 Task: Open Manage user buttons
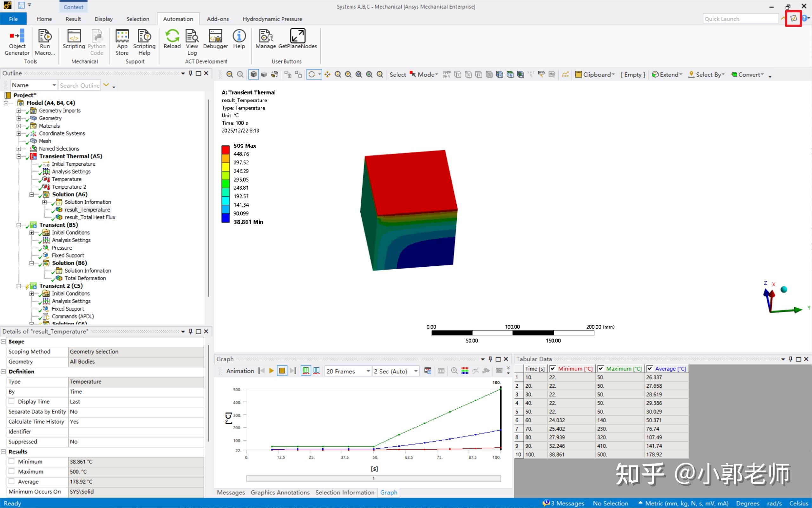[x=266, y=39]
